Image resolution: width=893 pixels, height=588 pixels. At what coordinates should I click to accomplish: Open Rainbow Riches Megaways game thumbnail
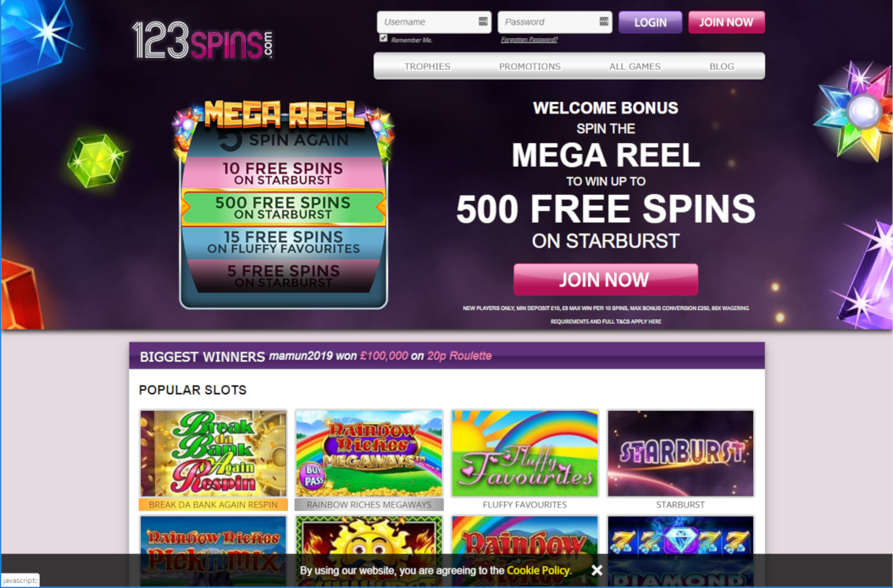coord(369,453)
